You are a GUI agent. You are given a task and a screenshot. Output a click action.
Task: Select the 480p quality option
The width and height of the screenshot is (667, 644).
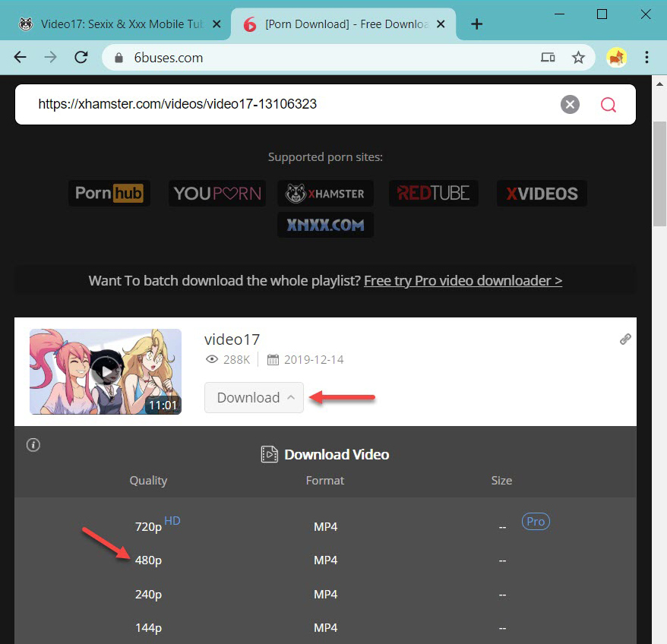[x=148, y=560]
